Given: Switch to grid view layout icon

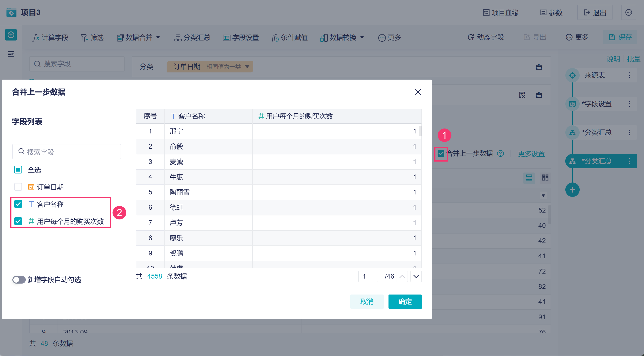Looking at the screenshot, I should [545, 178].
